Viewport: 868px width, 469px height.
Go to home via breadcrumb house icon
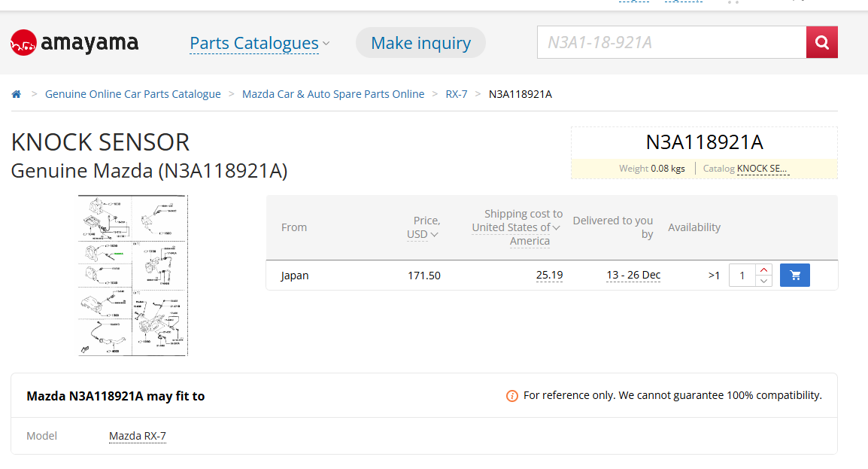17,94
